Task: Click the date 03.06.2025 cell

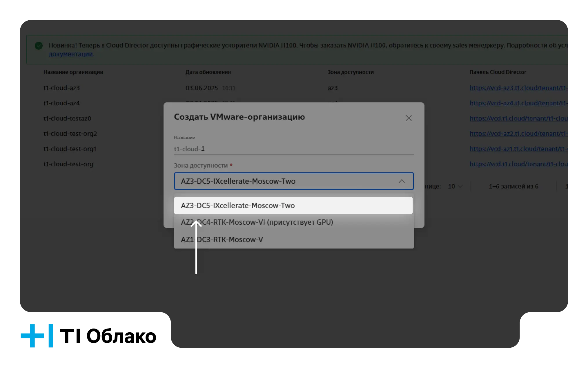Action: [x=202, y=88]
